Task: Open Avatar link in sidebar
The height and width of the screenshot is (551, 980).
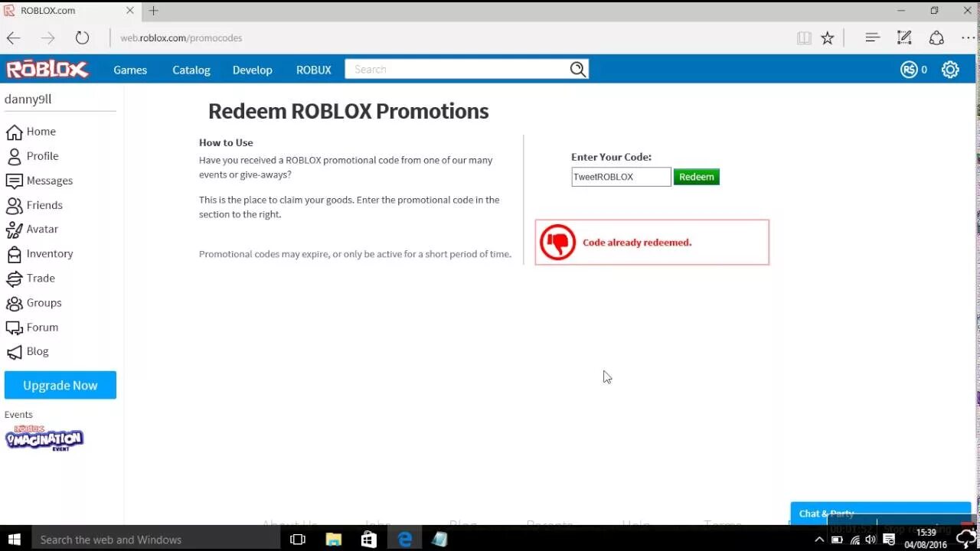Action: pos(42,229)
